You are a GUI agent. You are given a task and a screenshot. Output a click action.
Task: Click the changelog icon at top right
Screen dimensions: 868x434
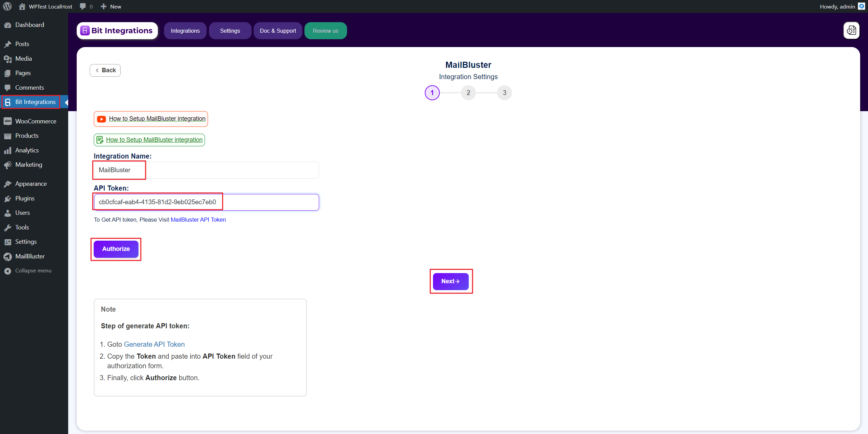(x=851, y=31)
